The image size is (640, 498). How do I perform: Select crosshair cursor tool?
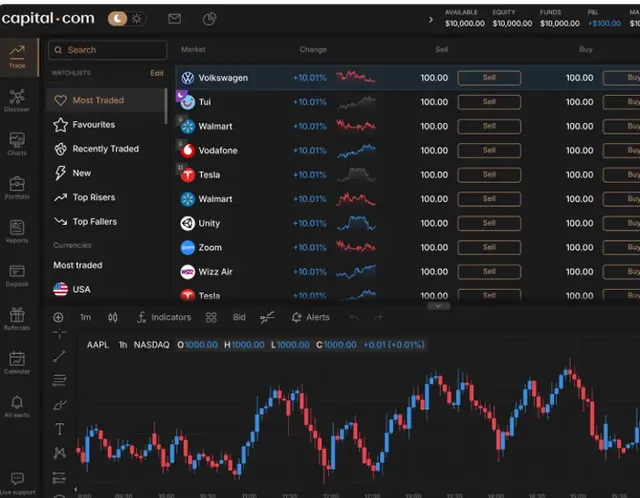(60, 334)
